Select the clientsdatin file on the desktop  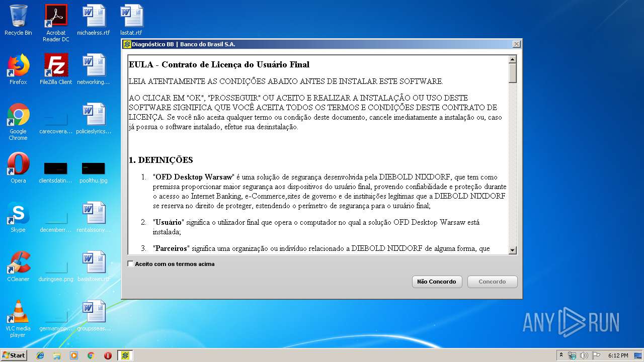56,172
